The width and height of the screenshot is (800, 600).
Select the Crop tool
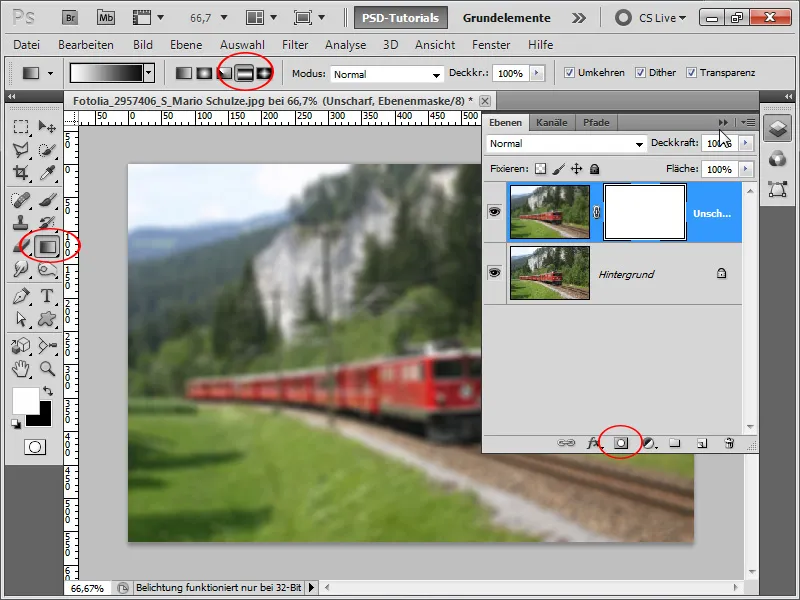(21, 173)
